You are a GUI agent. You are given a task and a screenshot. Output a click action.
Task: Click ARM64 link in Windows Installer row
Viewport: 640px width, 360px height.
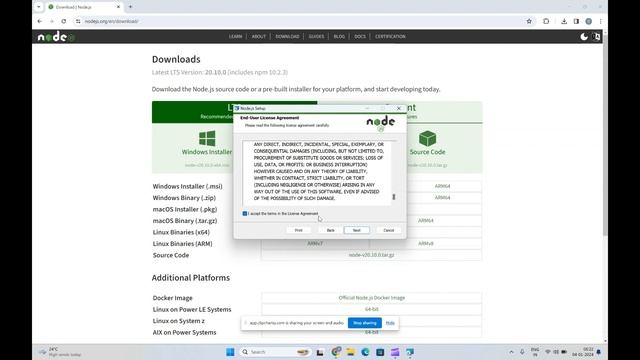point(442,186)
